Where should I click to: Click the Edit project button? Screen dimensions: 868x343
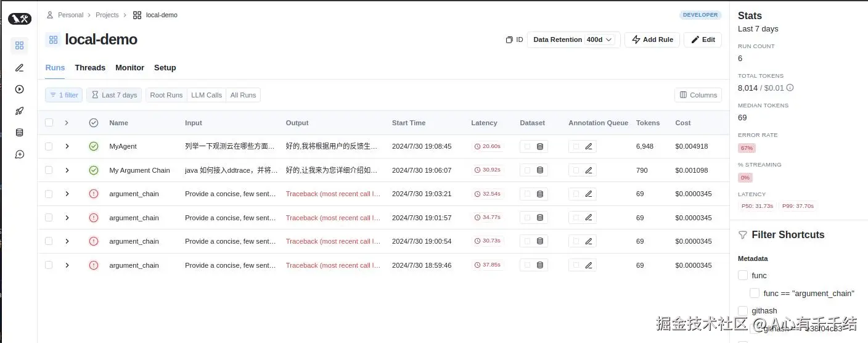point(703,39)
